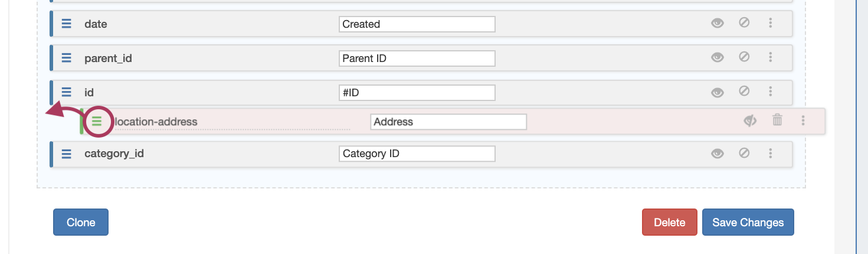
Task: Delete the location-address field with trash icon
Action: (777, 121)
